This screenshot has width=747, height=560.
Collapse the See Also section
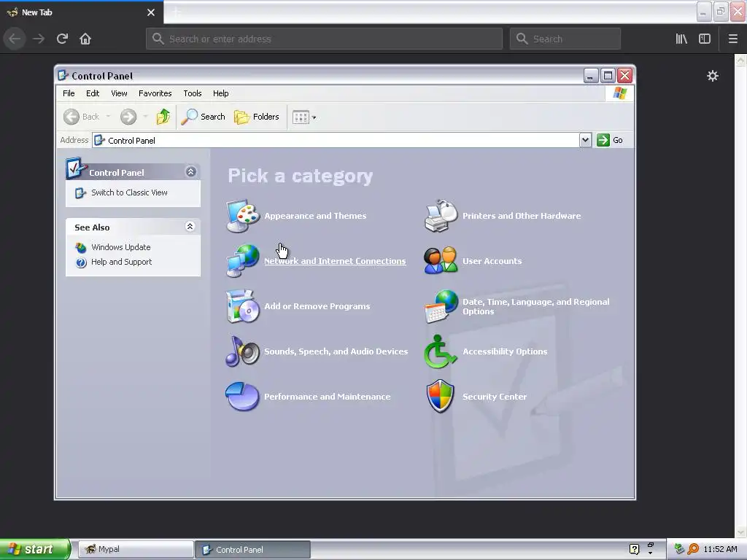(190, 227)
